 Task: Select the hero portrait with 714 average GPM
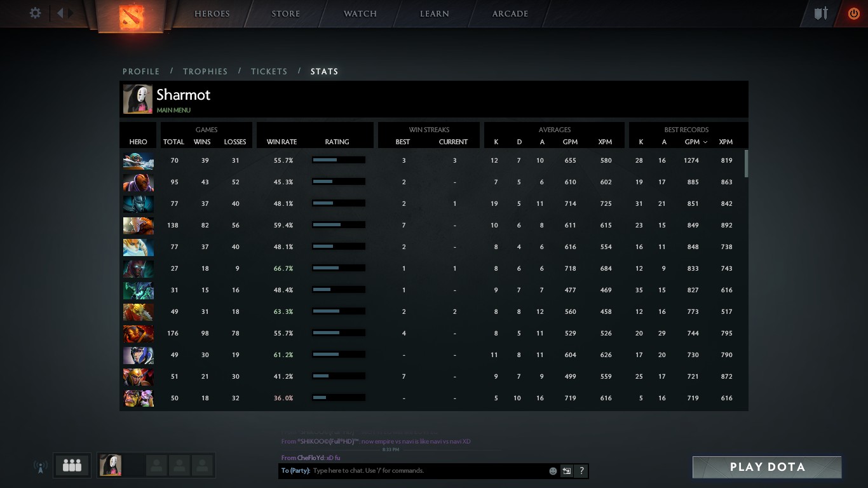point(138,204)
